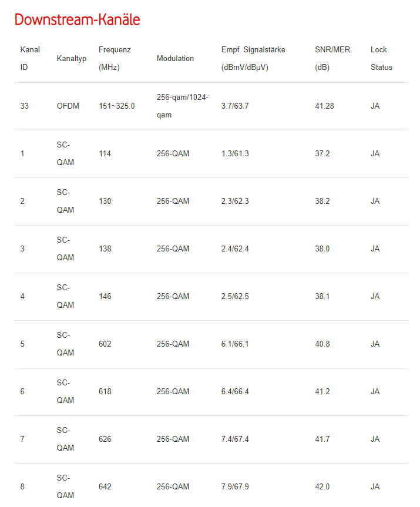
Task: Click the Modulation column header
Action: (175, 59)
